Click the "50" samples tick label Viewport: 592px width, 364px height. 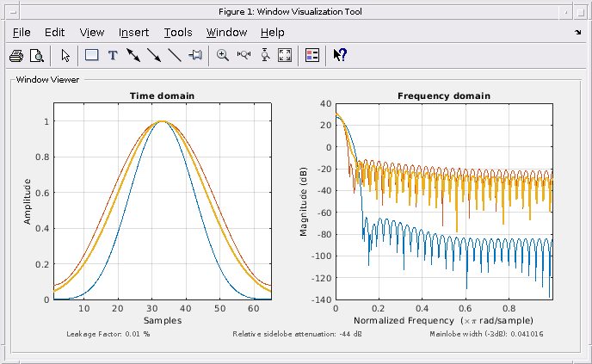(219, 308)
